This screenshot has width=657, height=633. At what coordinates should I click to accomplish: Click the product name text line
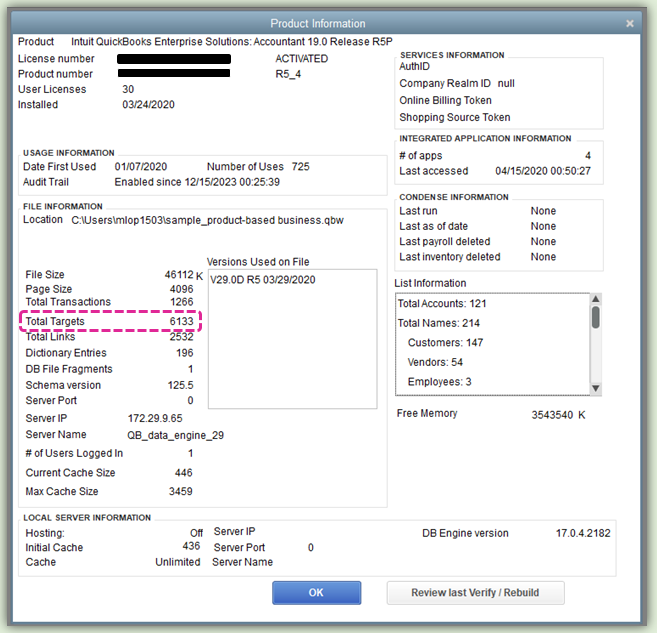click(232, 41)
